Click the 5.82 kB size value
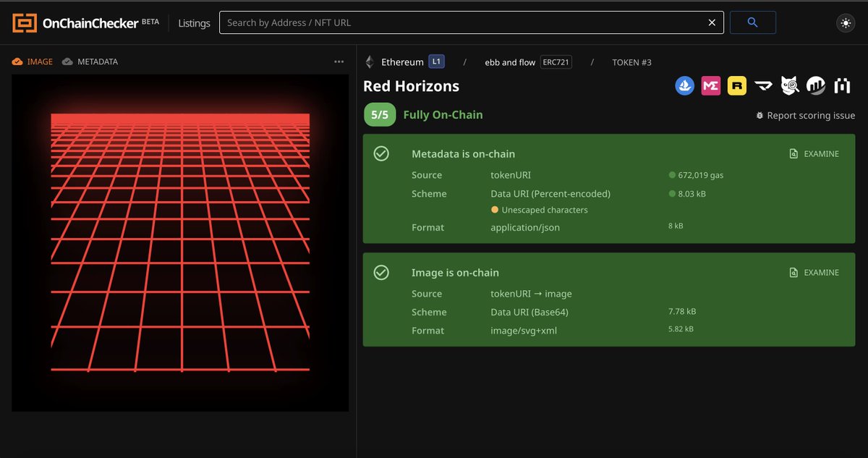Screen dimensions: 868x458 coord(681,328)
